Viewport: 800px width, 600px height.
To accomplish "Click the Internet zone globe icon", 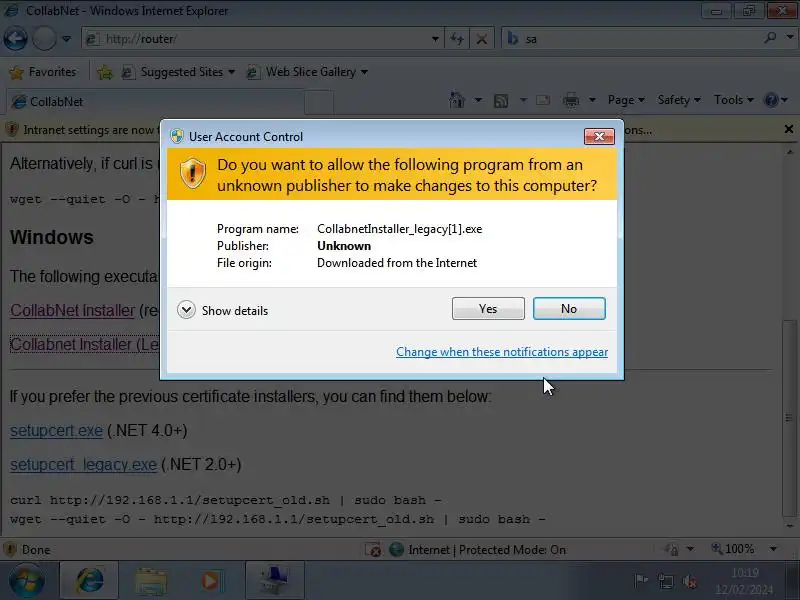I will point(396,549).
